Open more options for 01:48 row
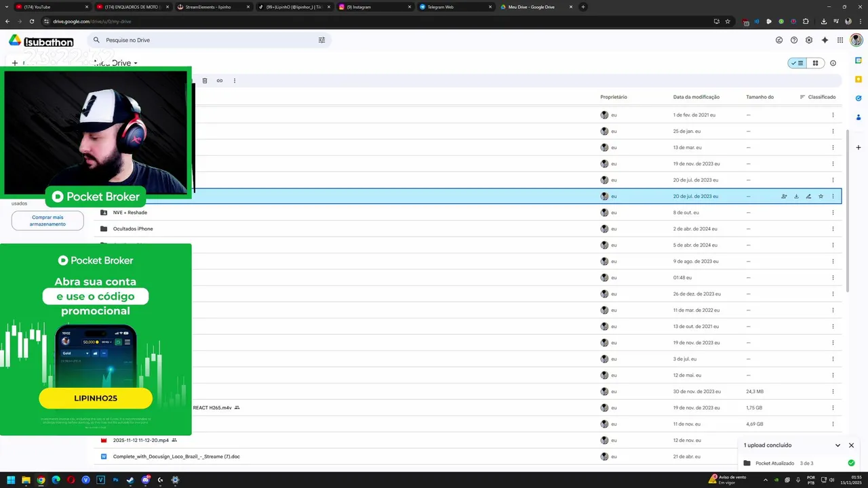 [x=833, y=278]
